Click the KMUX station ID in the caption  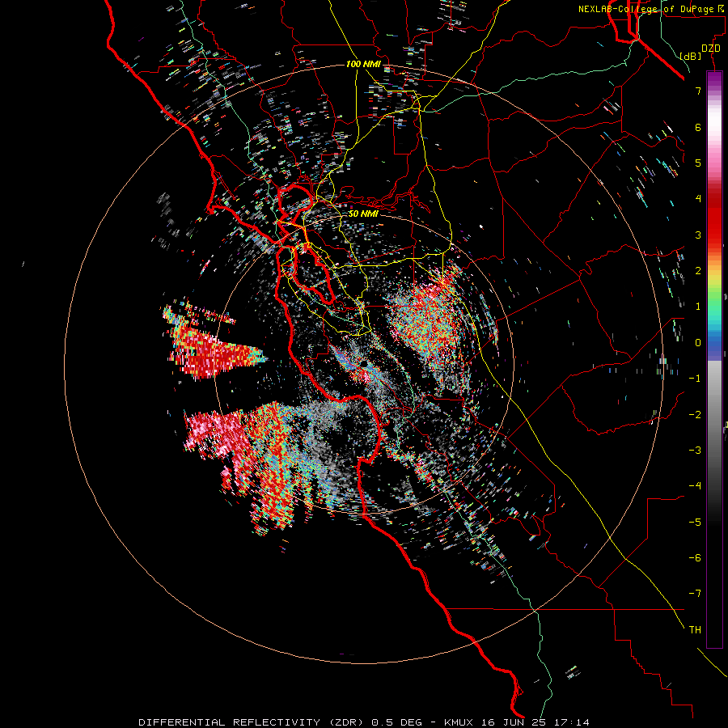pyautogui.click(x=459, y=722)
